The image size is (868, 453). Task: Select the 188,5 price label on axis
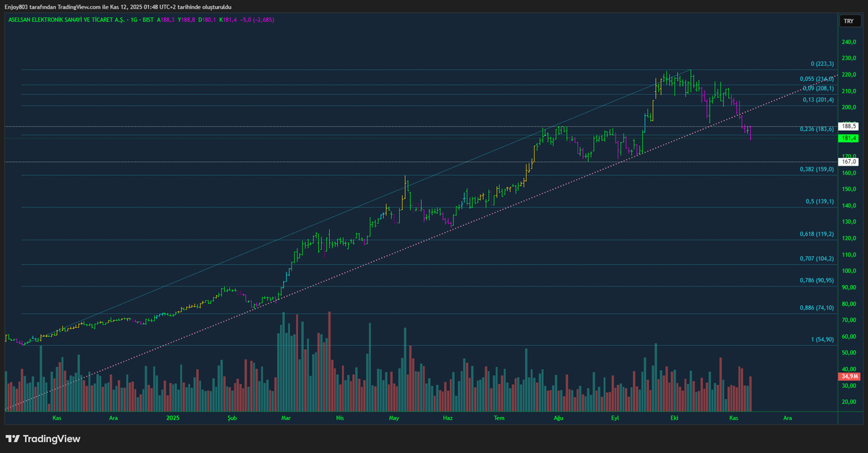[848, 126]
